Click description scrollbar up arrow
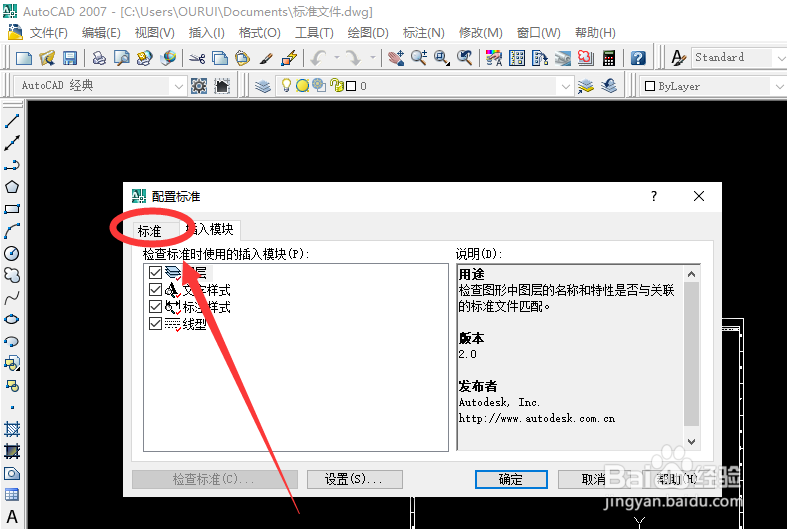Image resolution: width=787 pixels, height=529 pixels. pos(691,274)
